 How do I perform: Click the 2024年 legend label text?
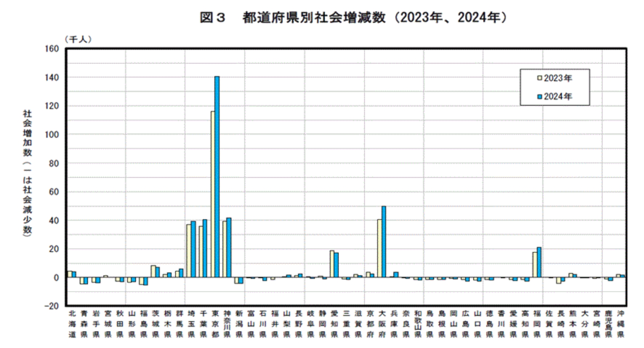click(x=558, y=97)
